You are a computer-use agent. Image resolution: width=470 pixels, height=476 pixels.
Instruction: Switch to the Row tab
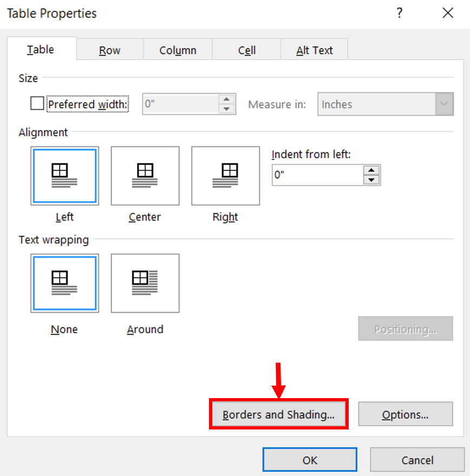pyautogui.click(x=110, y=50)
